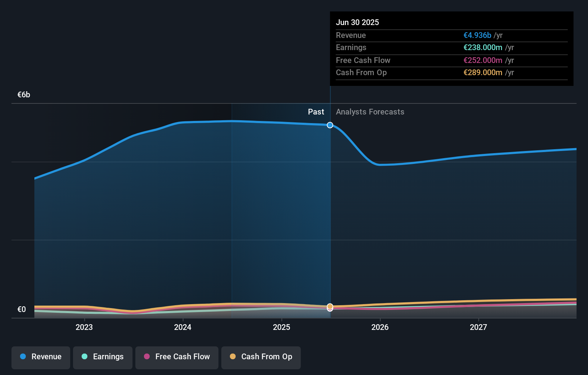The image size is (588, 375).
Task: Click the Cash From Op legend button
Action: coord(261,357)
